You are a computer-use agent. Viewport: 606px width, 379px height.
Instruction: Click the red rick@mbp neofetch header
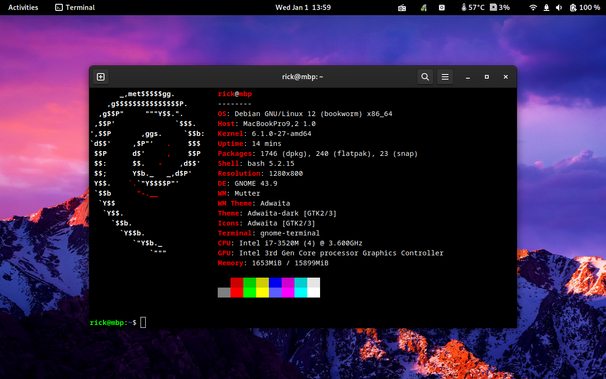click(235, 94)
